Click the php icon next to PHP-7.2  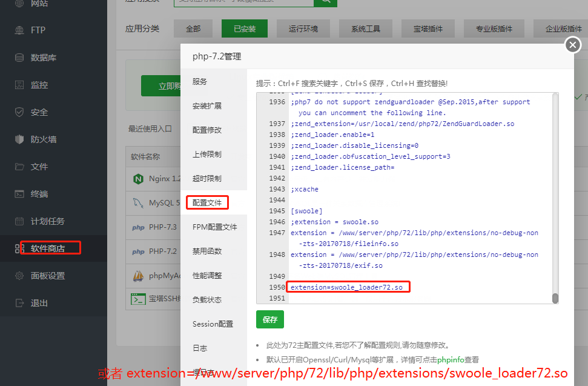click(138, 251)
